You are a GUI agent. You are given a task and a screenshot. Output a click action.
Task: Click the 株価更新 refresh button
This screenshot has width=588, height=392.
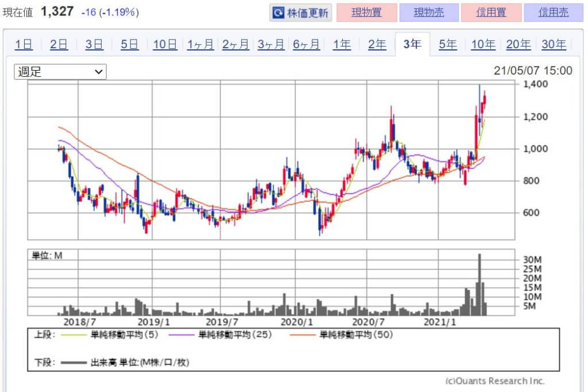(x=301, y=13)
